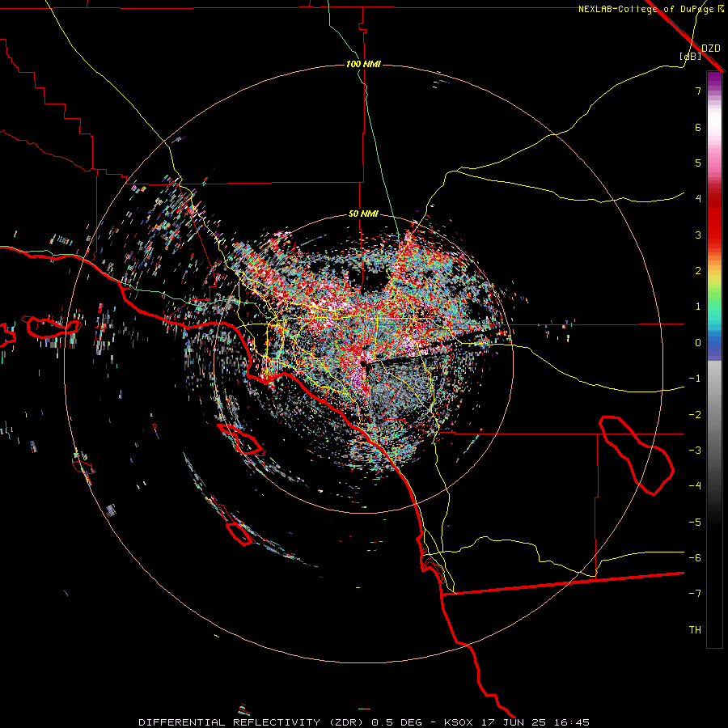The image size is (728, 728).
Task: Select the 2 value on color scale
Action: pyautogui.click(x=698, y=271)
